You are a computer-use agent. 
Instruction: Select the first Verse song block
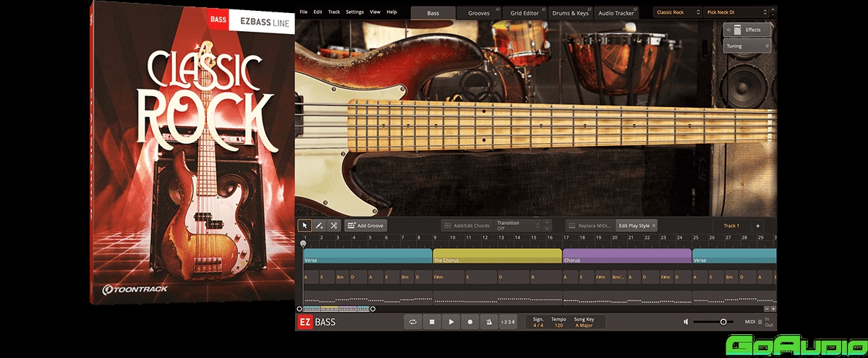tap(367, 256)
